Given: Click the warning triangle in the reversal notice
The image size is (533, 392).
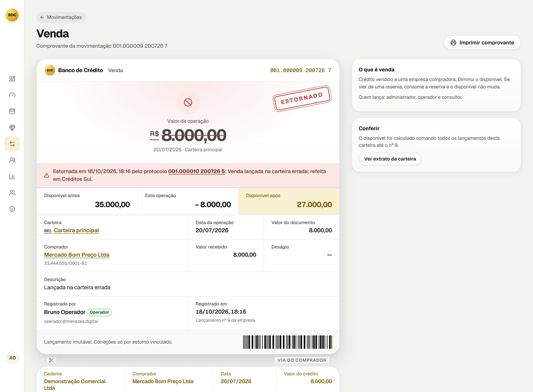Looking at the screenshot, I should coord(47,175).
